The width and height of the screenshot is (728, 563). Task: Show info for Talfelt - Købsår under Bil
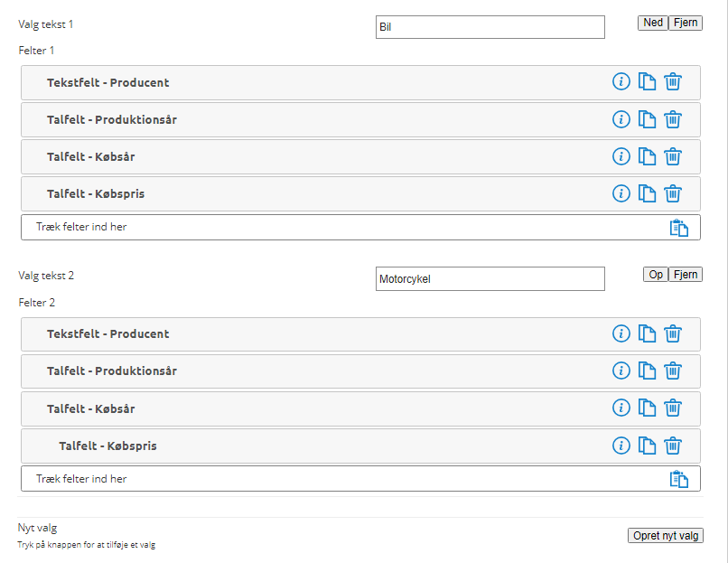coord(621,156)
